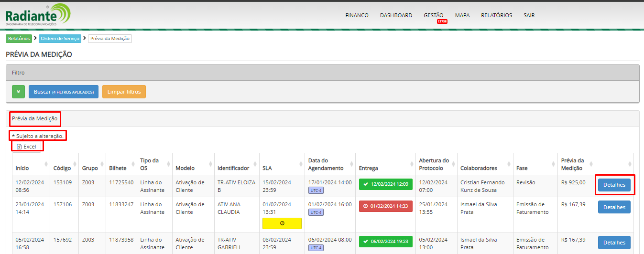Expand filters with the green chevron button
This screenshot has height=254, width=644.
18,92
